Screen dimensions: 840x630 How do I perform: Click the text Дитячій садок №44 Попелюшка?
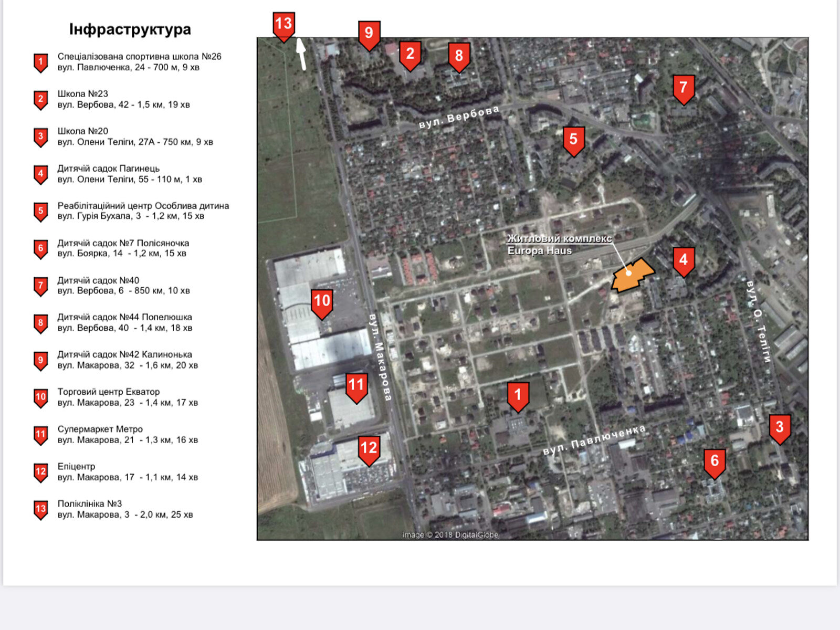pyautogui.click(x=125, y=317)
